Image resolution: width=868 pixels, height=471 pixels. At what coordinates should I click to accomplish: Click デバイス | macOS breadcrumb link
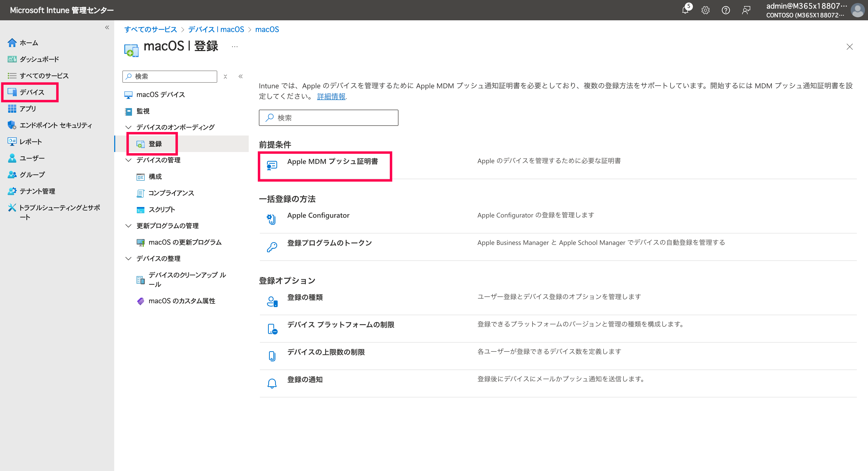216,29
